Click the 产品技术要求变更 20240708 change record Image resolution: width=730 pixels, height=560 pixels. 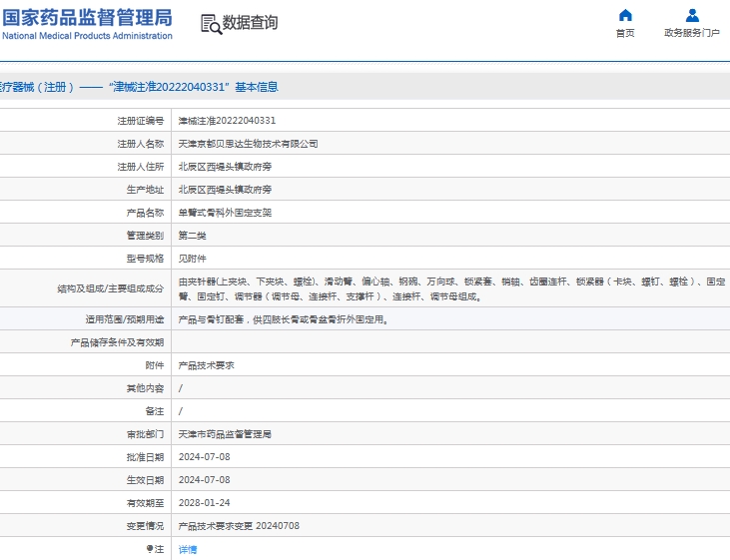(239, 526)
